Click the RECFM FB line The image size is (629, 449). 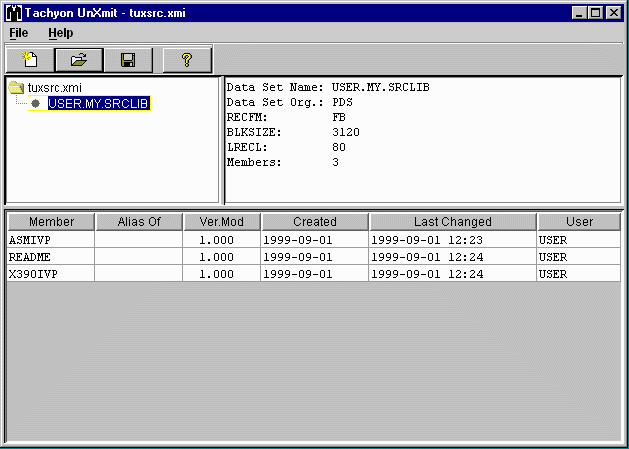[x=286, y=118]
